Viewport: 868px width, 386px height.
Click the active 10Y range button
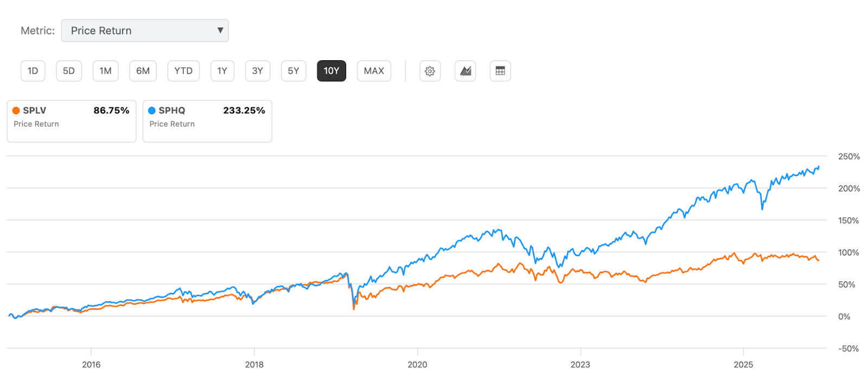[x=331, y=71]
